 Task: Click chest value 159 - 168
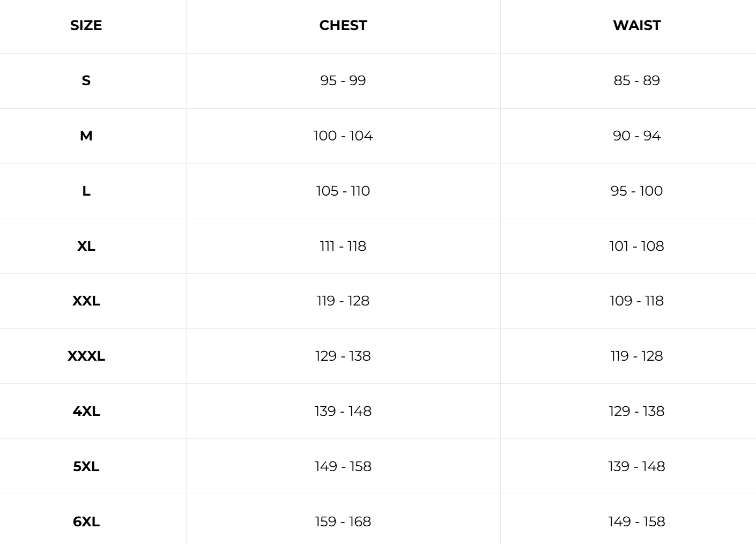(x=343, y=521)
